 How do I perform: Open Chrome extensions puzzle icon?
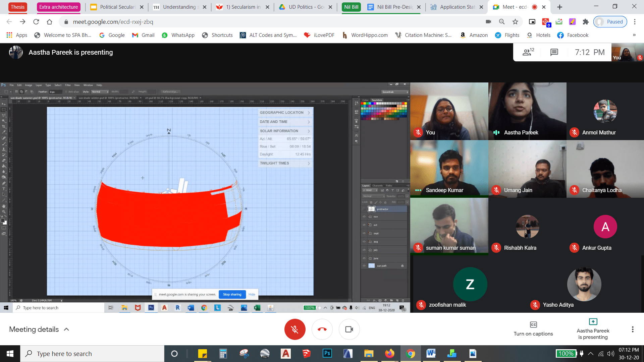[x=586, y=22]
